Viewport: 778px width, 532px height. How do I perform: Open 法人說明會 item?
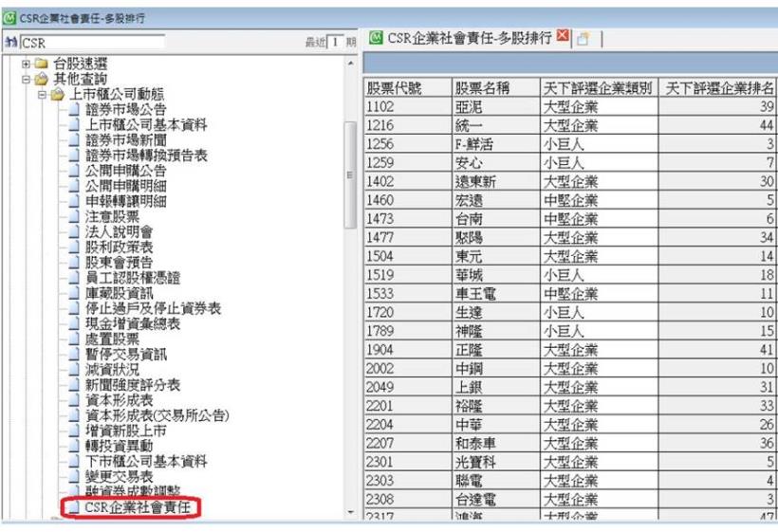120,232
